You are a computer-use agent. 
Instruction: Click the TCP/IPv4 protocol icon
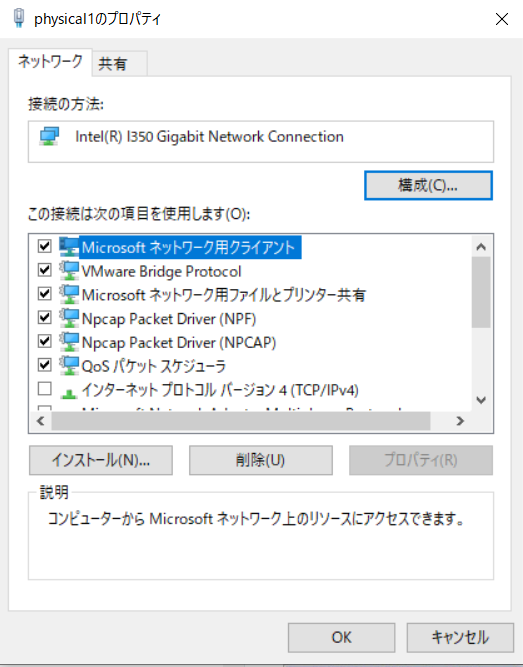click(69, 393)
